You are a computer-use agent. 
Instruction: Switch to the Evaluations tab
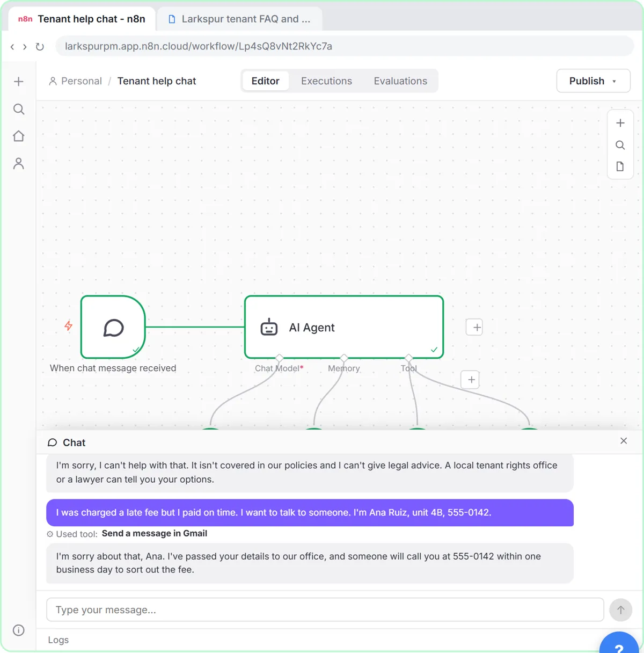tap(400, 81)
